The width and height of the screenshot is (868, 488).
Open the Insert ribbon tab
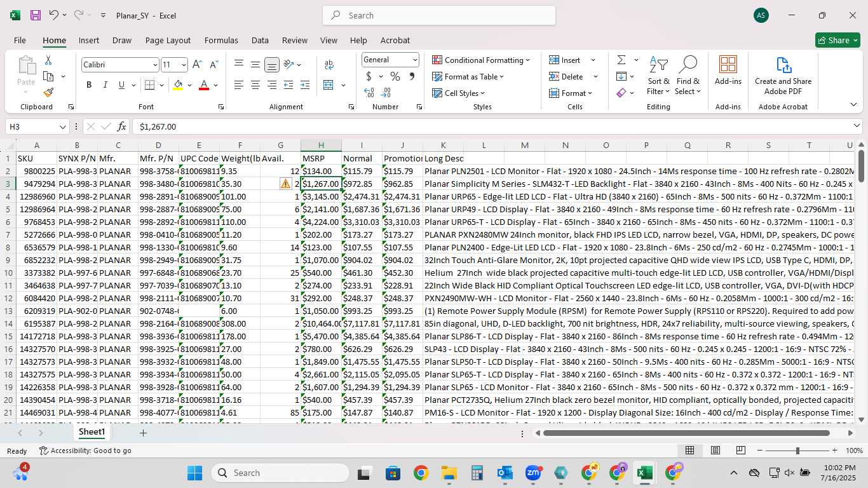pyautogui.click(x=89, y=40)
